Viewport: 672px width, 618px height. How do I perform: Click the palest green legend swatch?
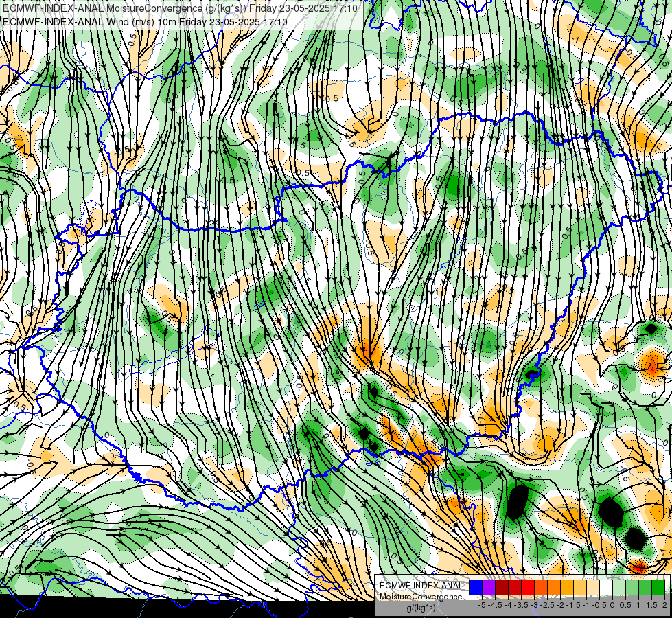(619, 588)
